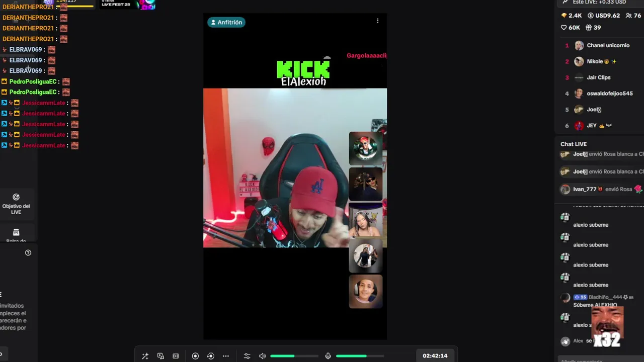
Task: Click the LIVE FEST 25 banner
Action: pyautogui.click(x=127, y=5)
